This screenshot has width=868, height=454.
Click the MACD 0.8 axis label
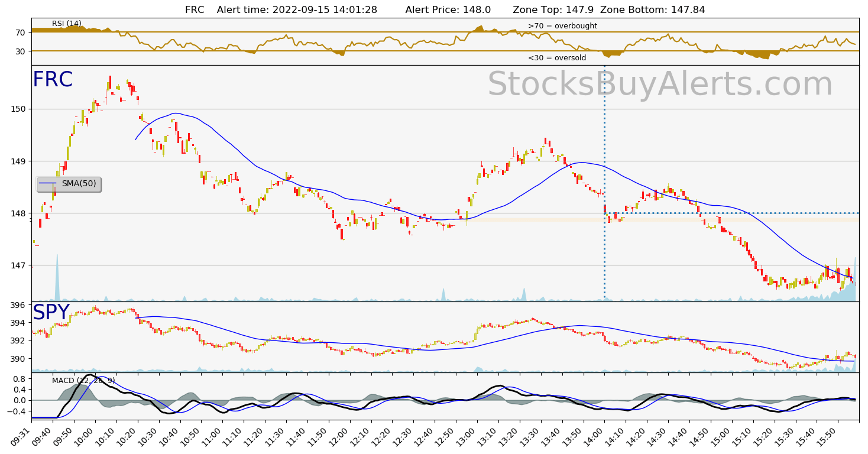point(19,378)
